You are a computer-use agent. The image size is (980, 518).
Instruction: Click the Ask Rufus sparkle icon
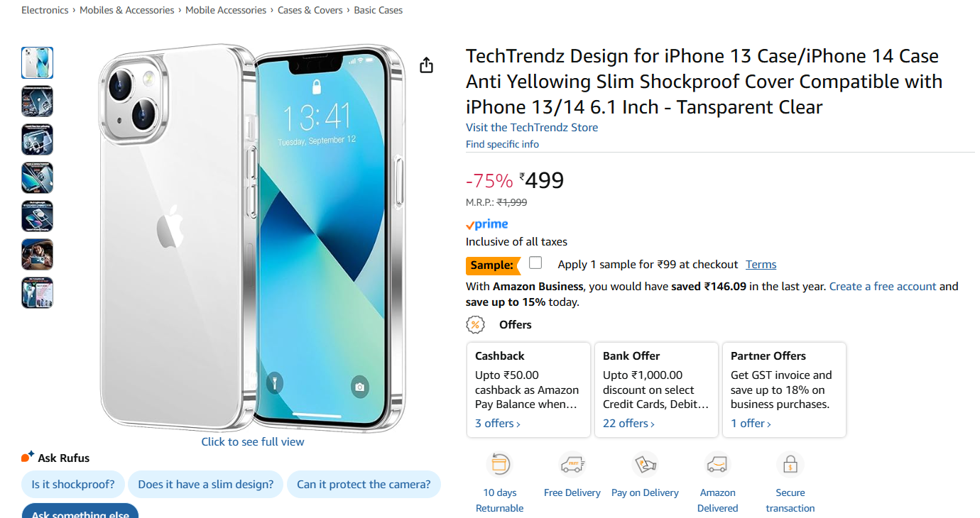click(x=28, y=457)
